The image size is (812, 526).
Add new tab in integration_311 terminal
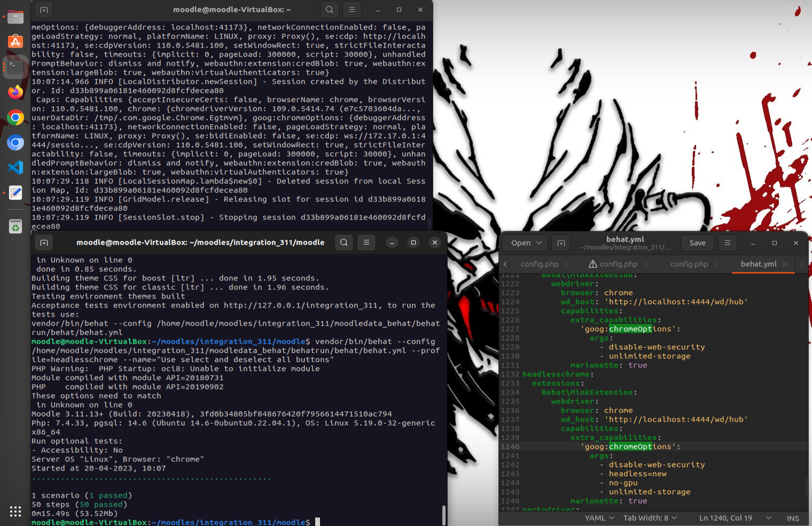coord(44,242)
